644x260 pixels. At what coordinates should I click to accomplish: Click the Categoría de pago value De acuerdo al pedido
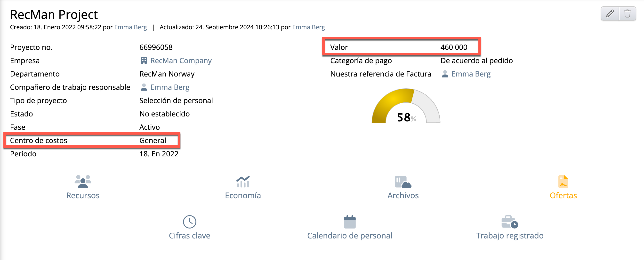(476, 61)
